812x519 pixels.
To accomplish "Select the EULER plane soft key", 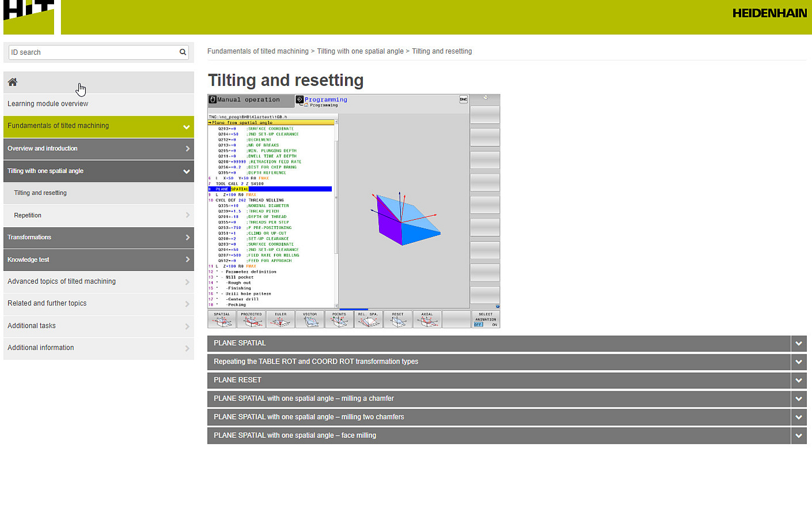I will point(281,319).
